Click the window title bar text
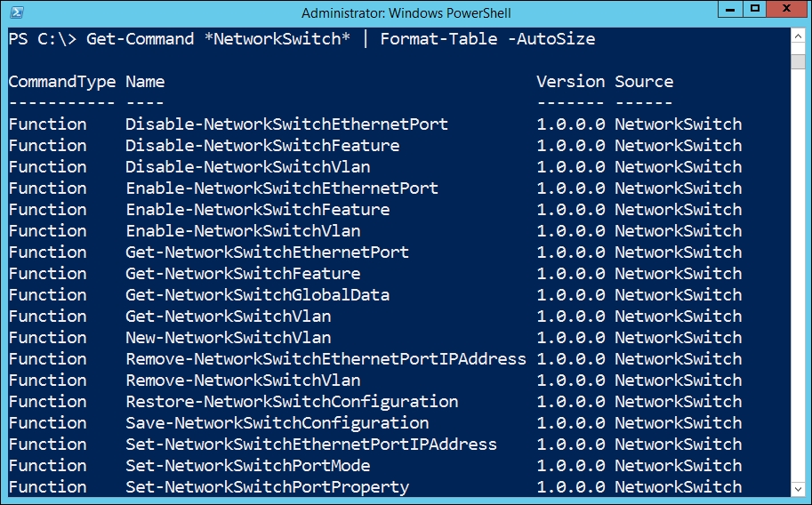 coord(406,13)
